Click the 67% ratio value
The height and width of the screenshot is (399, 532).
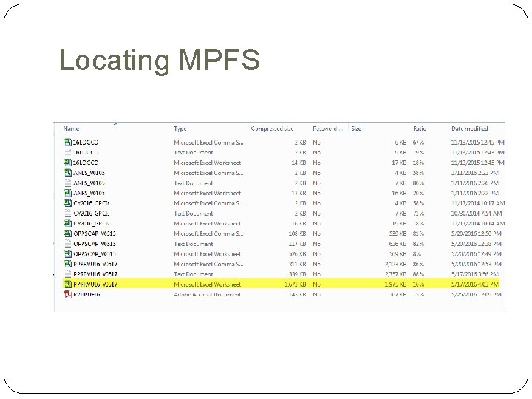418,143
